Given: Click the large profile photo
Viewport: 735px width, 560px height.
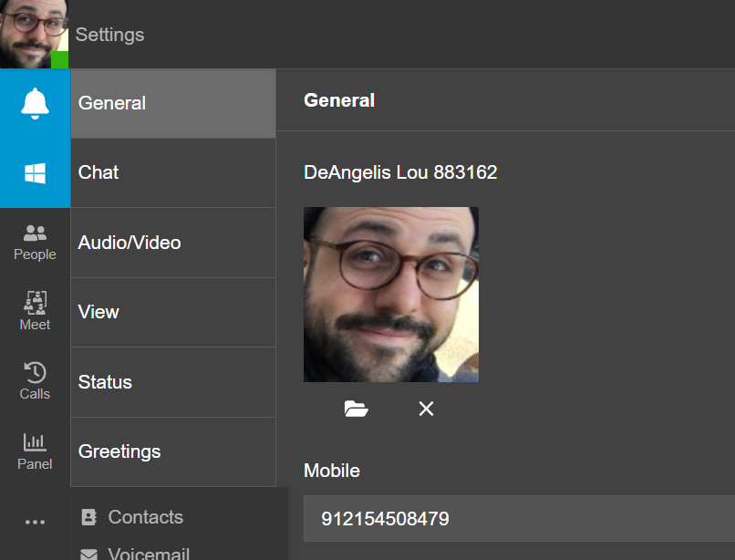Looking at the screenshot, I should (x=391, y=295).
